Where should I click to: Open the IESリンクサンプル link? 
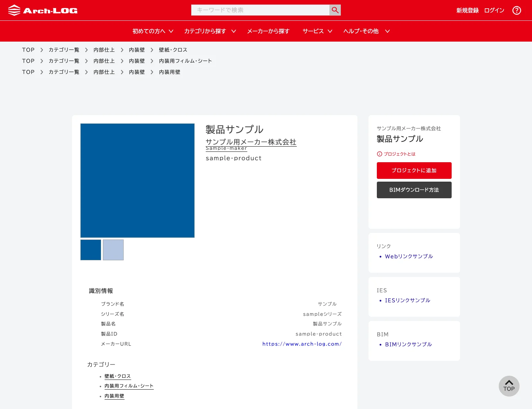click(x=408, y=301)
